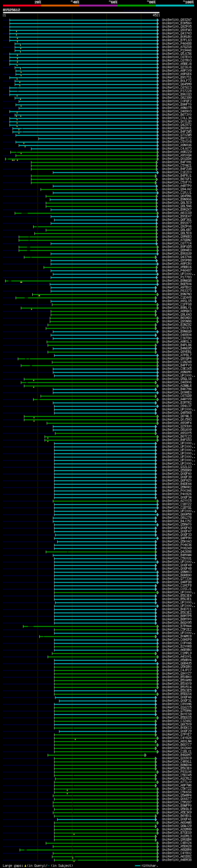Screen dimensions: 197x868
Task: Select UniRef100_B4QUH7 label
Action: click(177, 755)
